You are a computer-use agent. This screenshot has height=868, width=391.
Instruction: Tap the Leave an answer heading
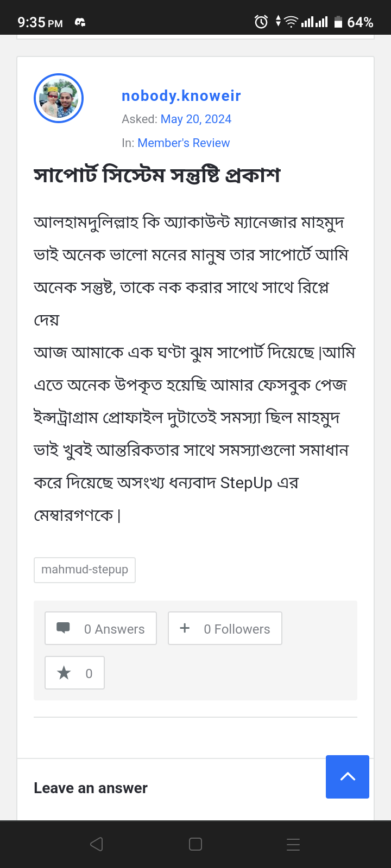point(91,788)
